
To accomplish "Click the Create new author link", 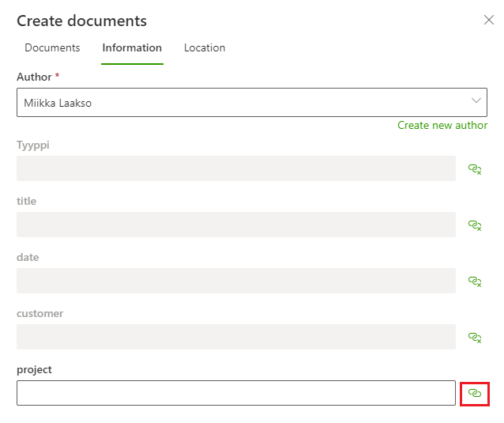I will click(442, 125).
